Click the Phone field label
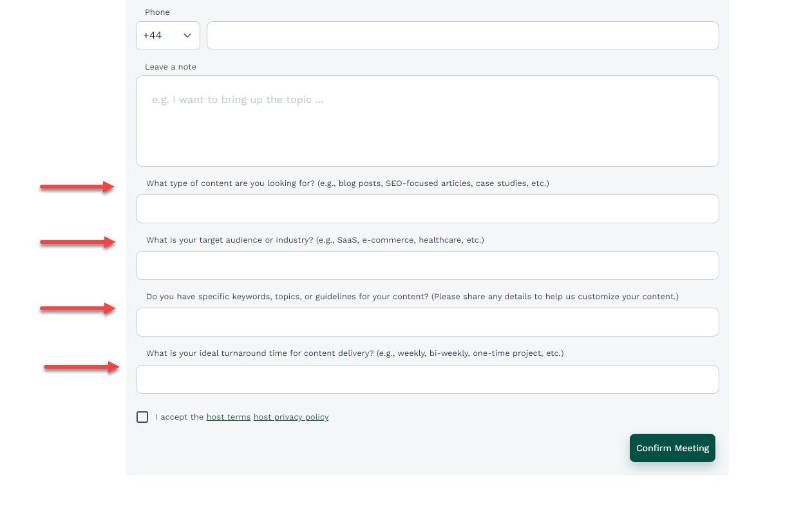Screen dimensions: 812x511 (x=156, y=12)
